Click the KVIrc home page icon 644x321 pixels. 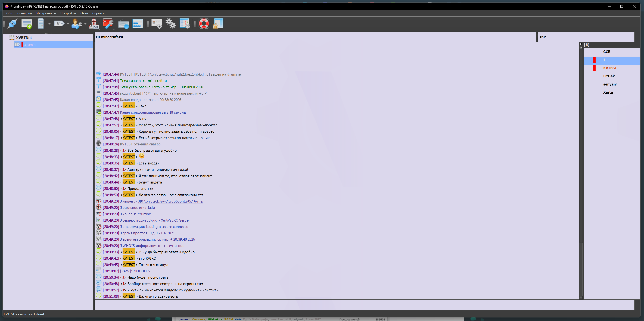pos(218,24)
